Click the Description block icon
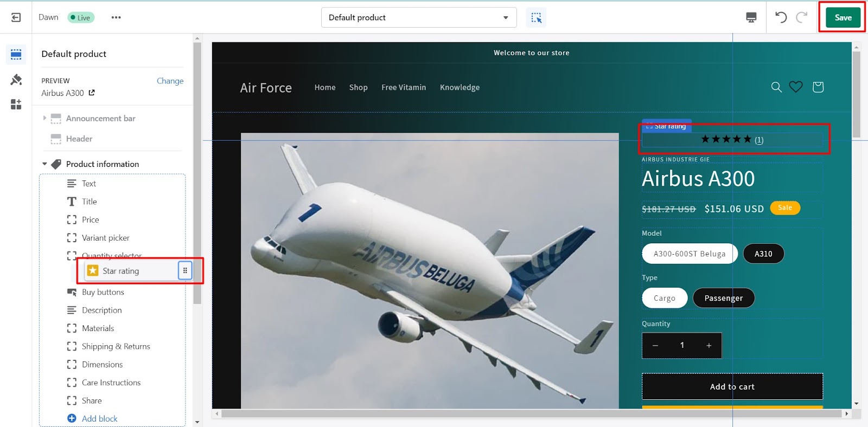Image resolution: width=868 pixels, height=427 pixels. pos(72,310)
